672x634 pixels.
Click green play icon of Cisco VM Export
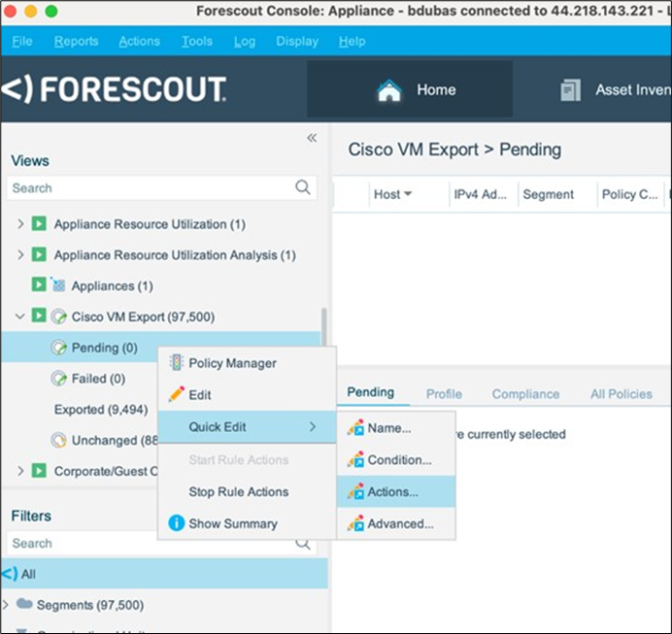(39, 315)
